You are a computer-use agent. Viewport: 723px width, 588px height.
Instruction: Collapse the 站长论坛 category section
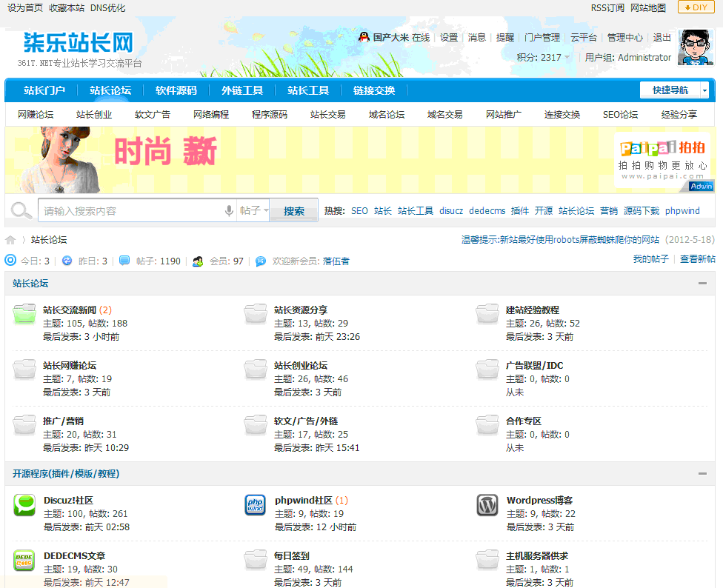point(702,284)
